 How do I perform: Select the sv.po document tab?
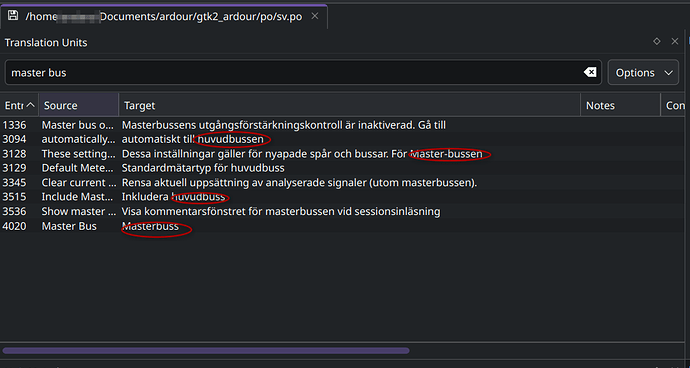click(163, 17)
